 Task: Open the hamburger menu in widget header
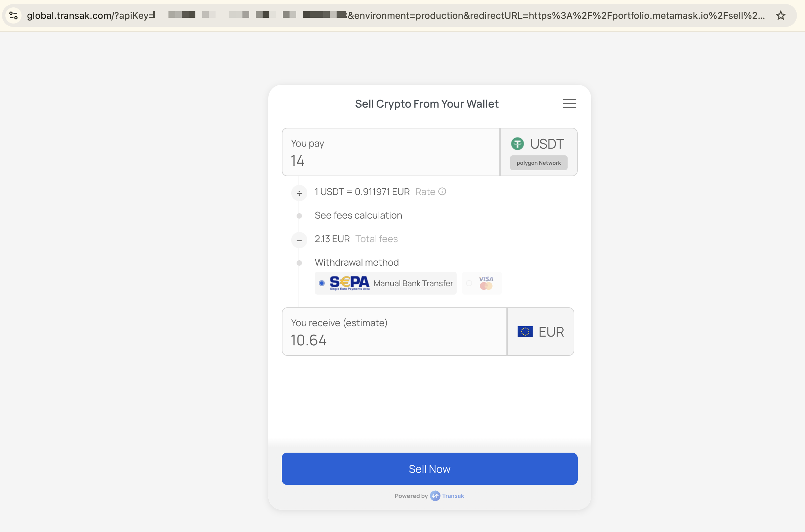click(x=569, y=104)
